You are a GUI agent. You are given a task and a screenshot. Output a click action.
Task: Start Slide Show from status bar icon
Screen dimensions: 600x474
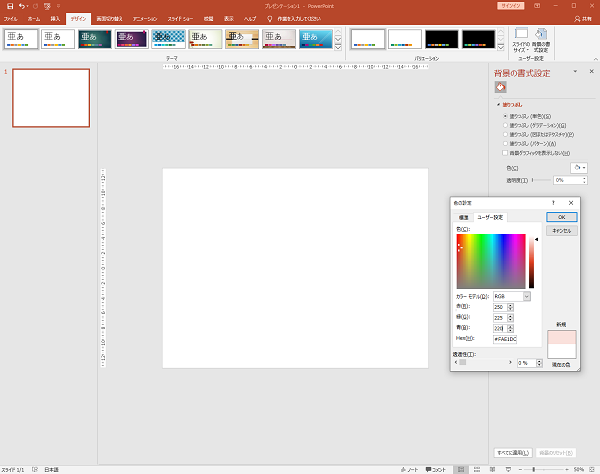pyautogui.click(x=508, y=469)
